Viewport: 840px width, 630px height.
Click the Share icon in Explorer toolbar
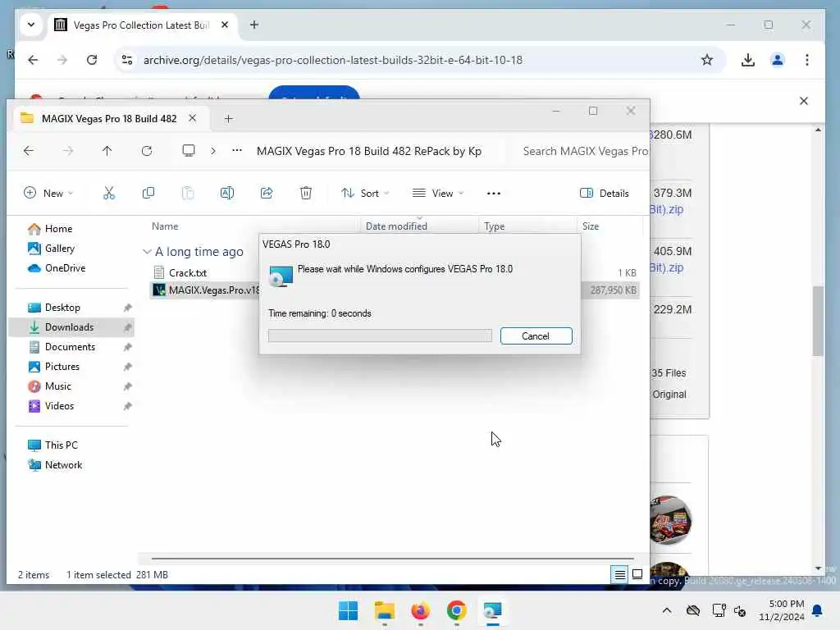pyautogui.click(x=267, y=193)
